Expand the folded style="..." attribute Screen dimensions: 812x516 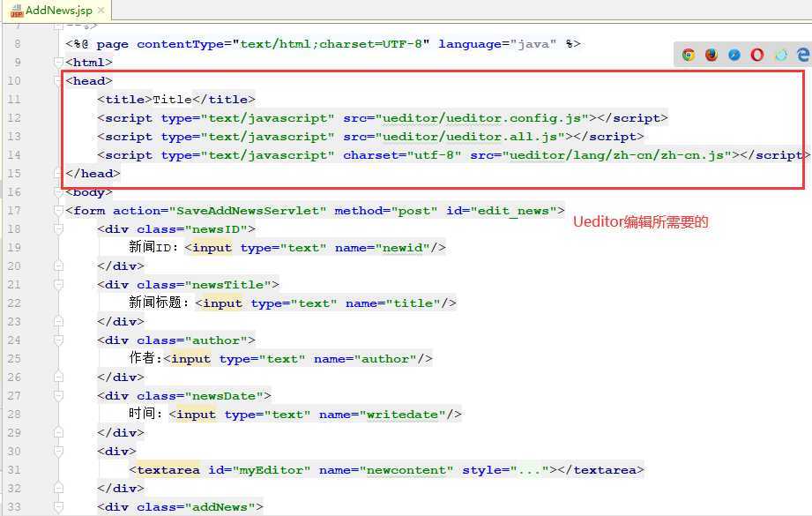[x=529, y=470]
